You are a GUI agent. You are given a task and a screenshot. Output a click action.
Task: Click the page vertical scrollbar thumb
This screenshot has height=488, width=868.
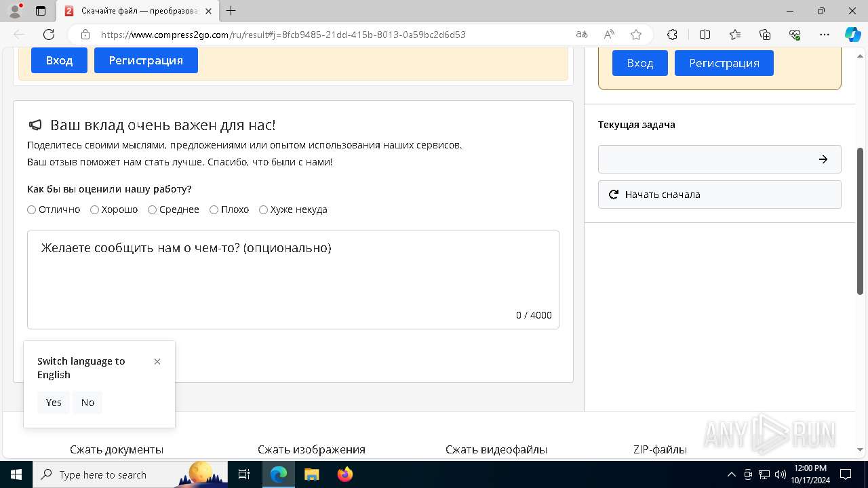point(861,221)
